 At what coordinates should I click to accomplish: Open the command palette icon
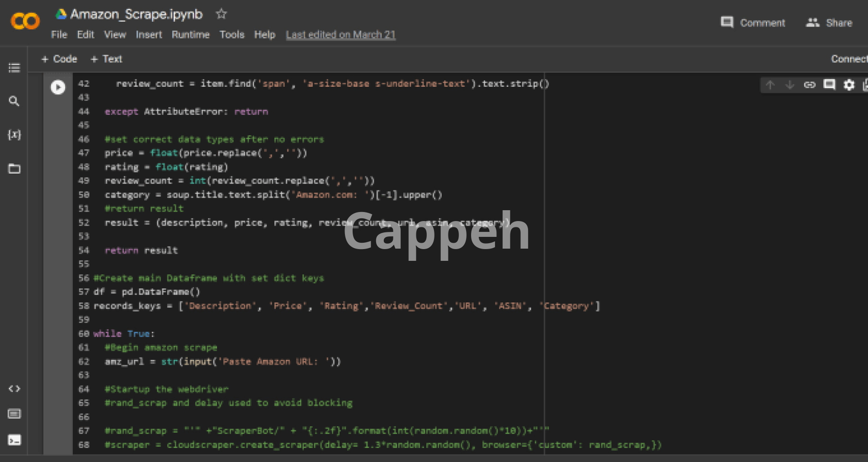[x=14, y=414]
